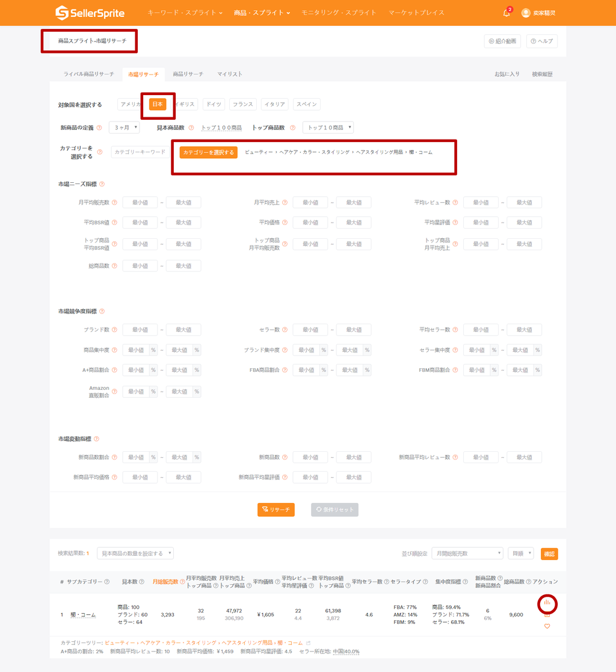The image size is (616, 672).
Task: Click the リサーチ search button
Action: 276,510
